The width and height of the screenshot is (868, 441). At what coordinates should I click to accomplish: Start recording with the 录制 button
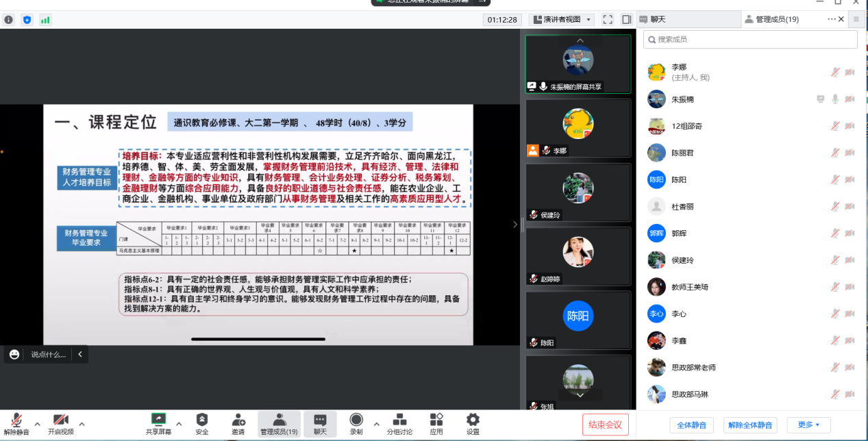click(x=356, y=423)
